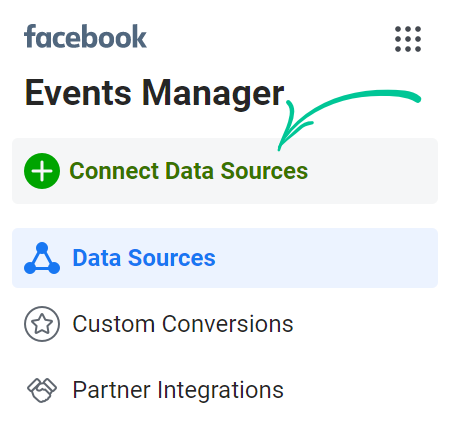Navigate to Partner Integrations
This screenshot has height=448, width=449.
click(x=178, y=390)
